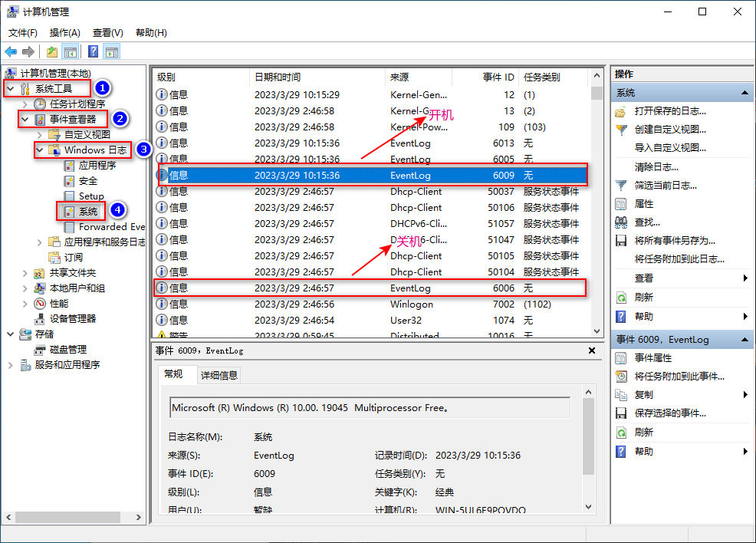Click the 应用程序 log icon
756x543 pixels.
(70, 166)
